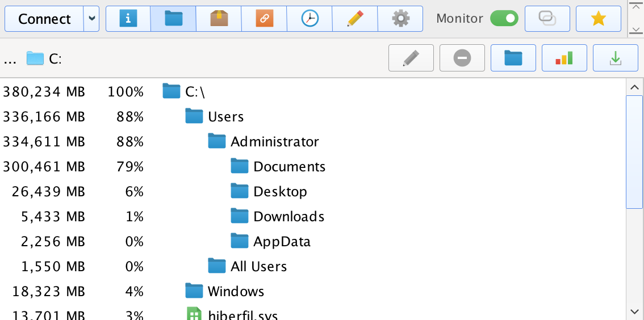
Task: Click the Connect button
Action: click(44, 19)
